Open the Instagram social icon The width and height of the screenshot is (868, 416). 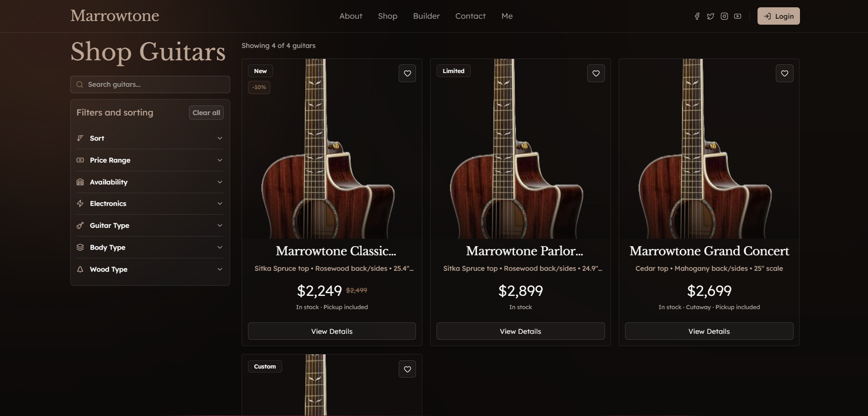[x=724, y=16]
